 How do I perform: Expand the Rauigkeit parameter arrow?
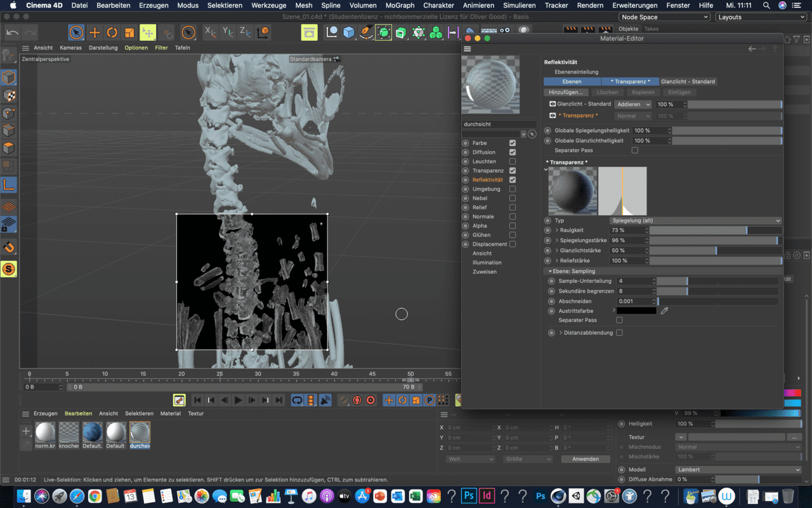click(557, 230)
